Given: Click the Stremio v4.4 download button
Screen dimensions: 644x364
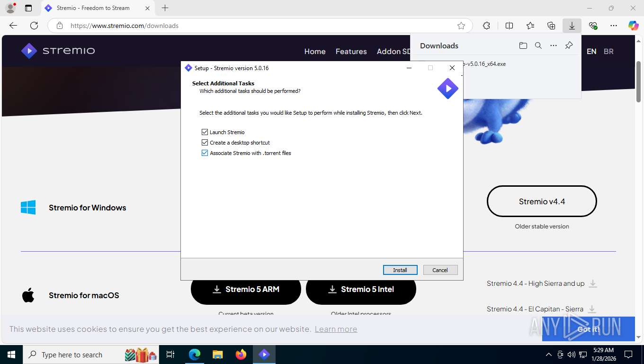Looking at the screenshot, I should coord(542,201).
